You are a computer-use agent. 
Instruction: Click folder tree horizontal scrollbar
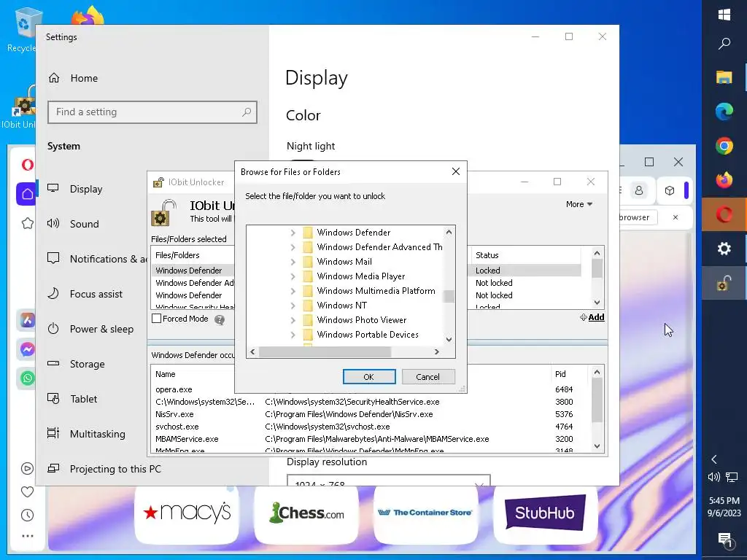coord(325,352)
